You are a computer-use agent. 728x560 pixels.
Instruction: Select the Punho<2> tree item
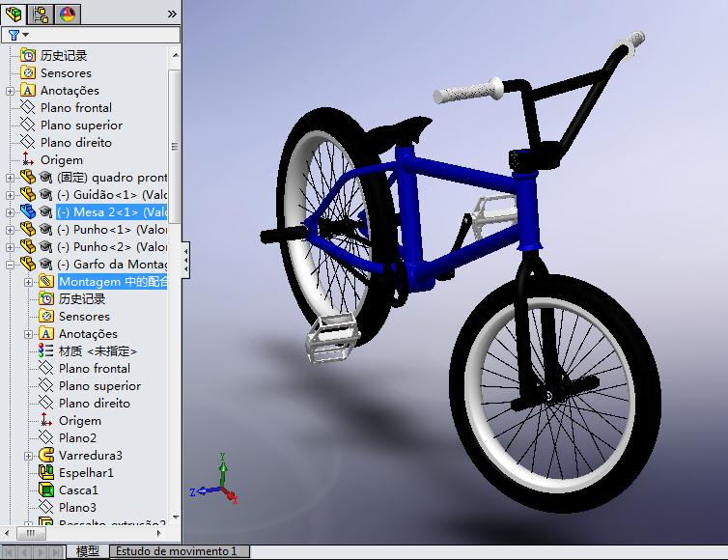point(111,246)
